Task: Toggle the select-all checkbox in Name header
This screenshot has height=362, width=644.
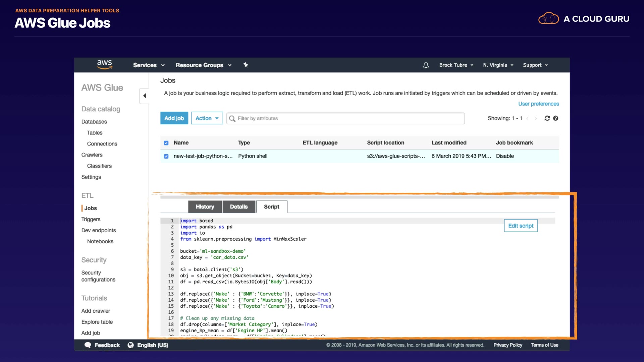Action: coord(166,143)
